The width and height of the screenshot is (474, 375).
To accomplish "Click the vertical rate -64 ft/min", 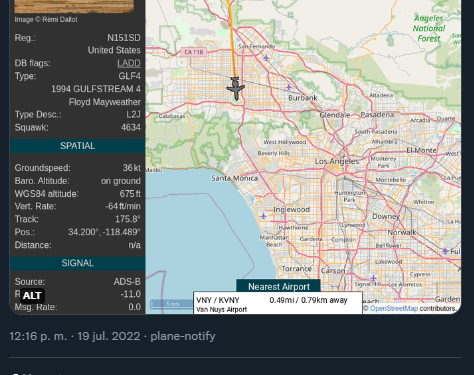I will pyautogui.click(x=123, y=206).
